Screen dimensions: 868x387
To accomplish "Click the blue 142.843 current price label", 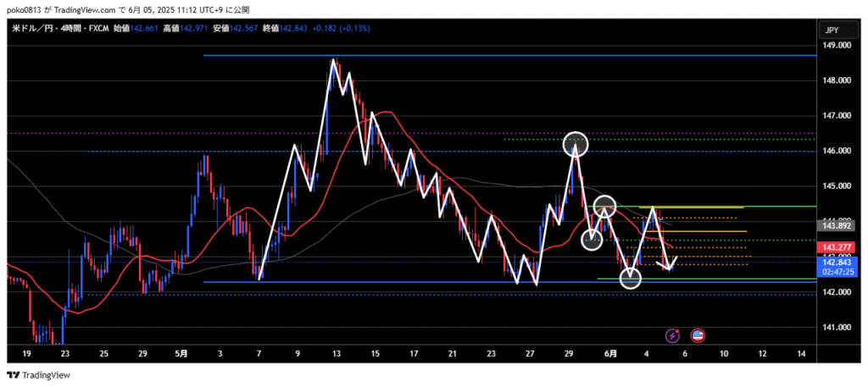I will 837,264.
